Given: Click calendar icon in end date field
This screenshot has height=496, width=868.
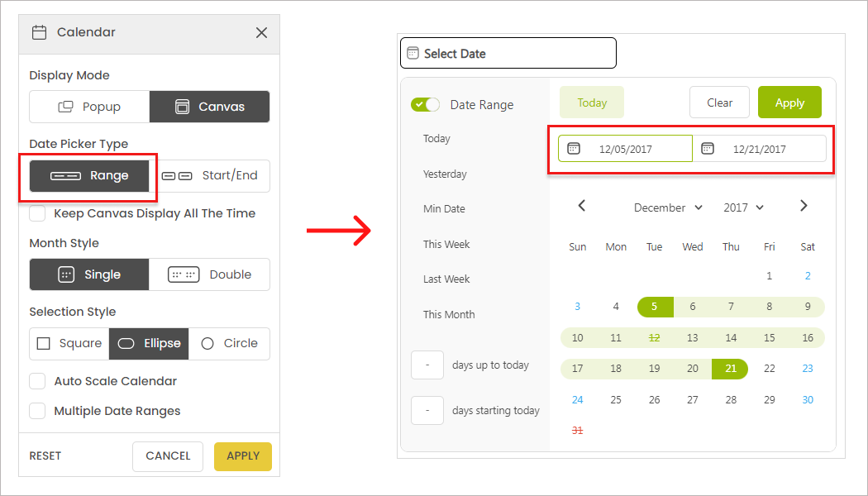Looking at the screenshot, I should pyautogui.click(x=708, y=149).
